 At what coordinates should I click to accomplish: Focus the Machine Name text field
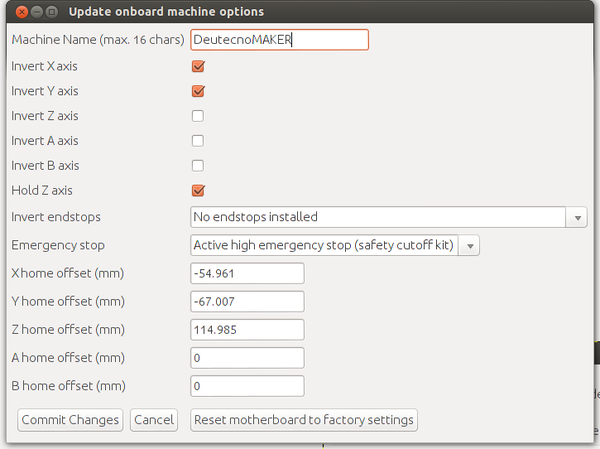click(x=279, y=40)
